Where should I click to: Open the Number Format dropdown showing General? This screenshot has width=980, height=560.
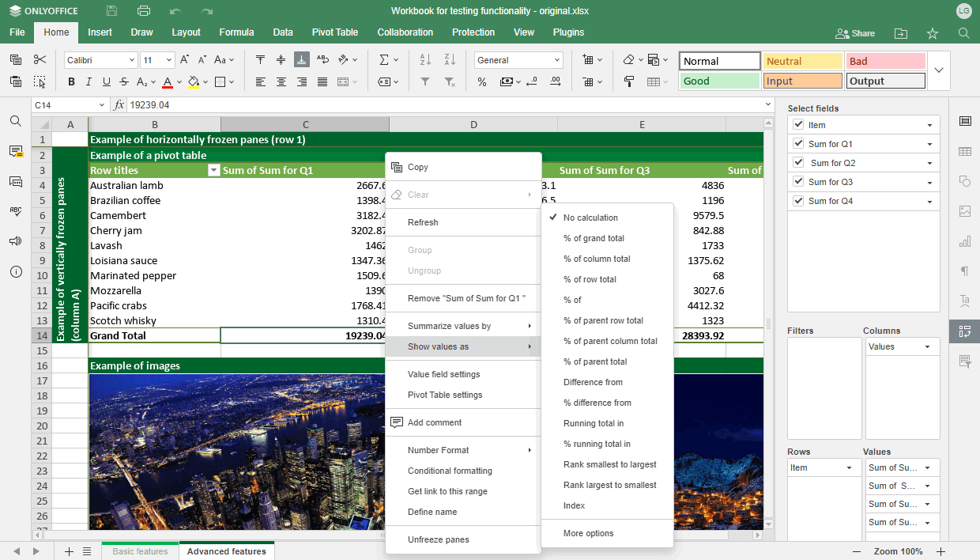click(518, 59)
